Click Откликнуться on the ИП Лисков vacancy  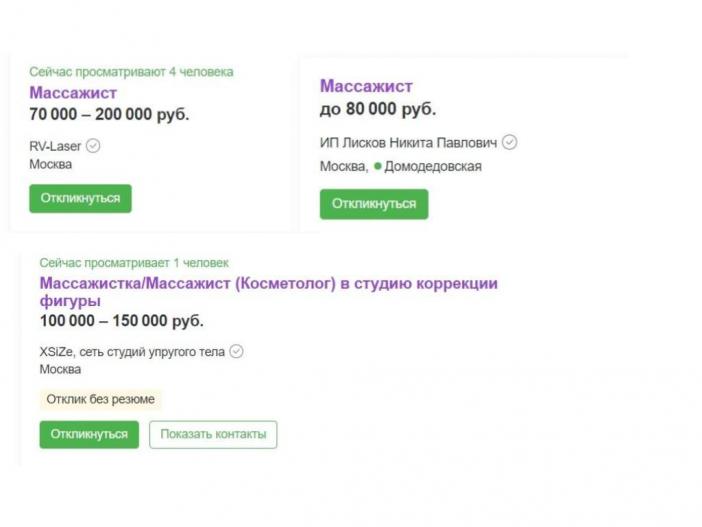pos(374,204)
